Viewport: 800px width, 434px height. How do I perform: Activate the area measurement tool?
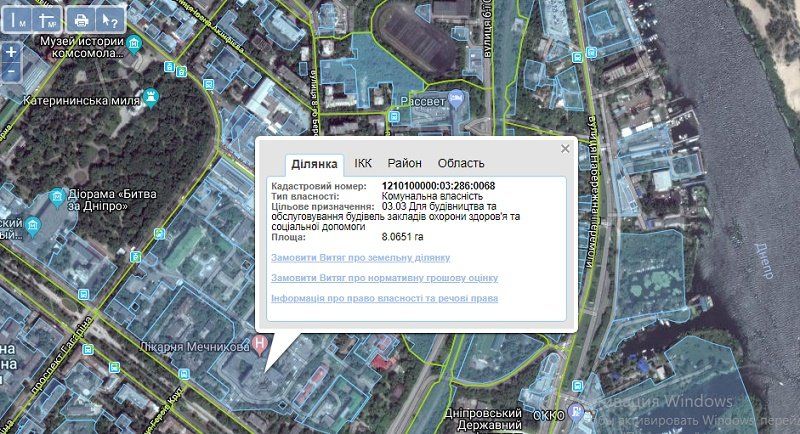(x=46, y=20)
